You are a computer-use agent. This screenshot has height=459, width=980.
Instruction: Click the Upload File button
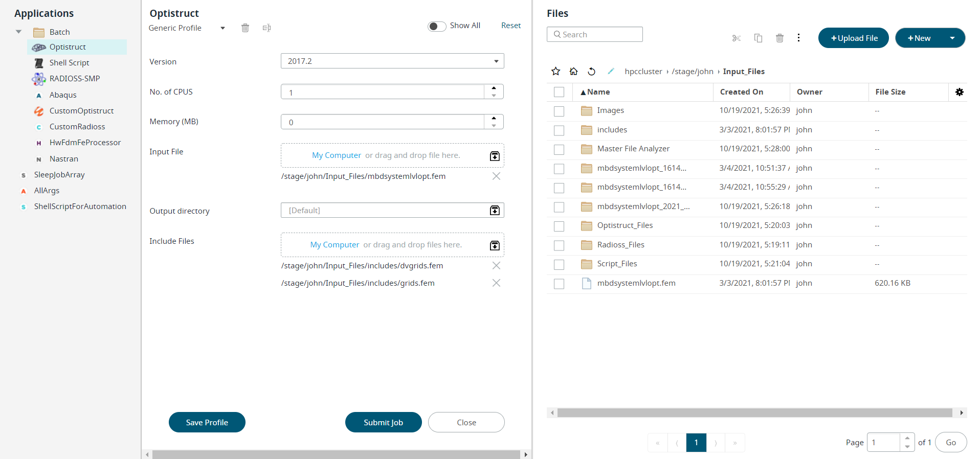[854, 38]
